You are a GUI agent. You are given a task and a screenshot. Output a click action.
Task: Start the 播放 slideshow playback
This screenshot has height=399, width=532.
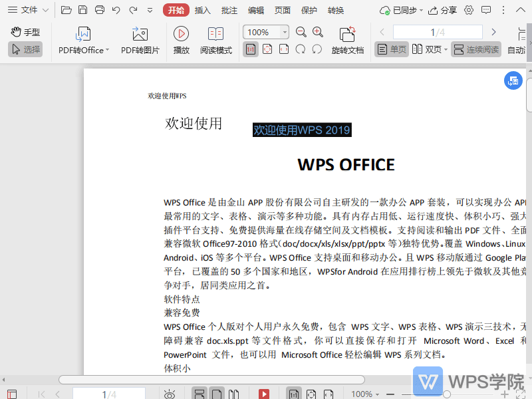(181, 40)
